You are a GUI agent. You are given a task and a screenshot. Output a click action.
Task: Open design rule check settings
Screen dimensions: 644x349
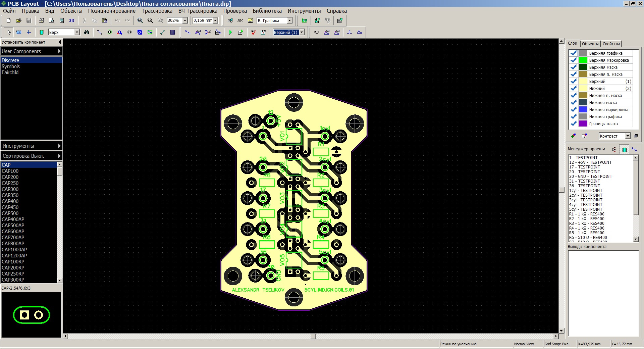(x=264, y=32)
